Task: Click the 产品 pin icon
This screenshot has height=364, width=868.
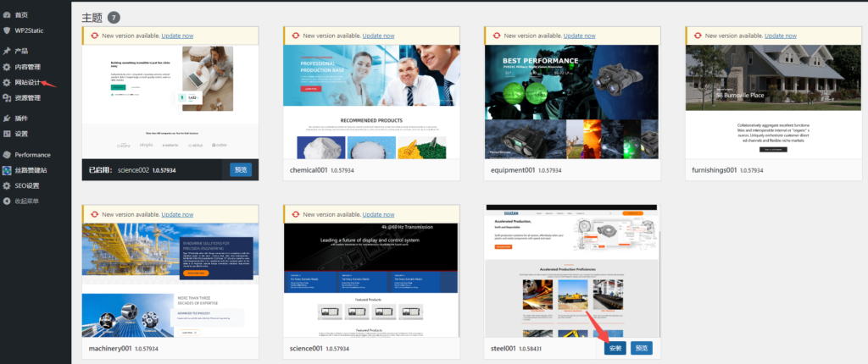Action: (7, 51)
